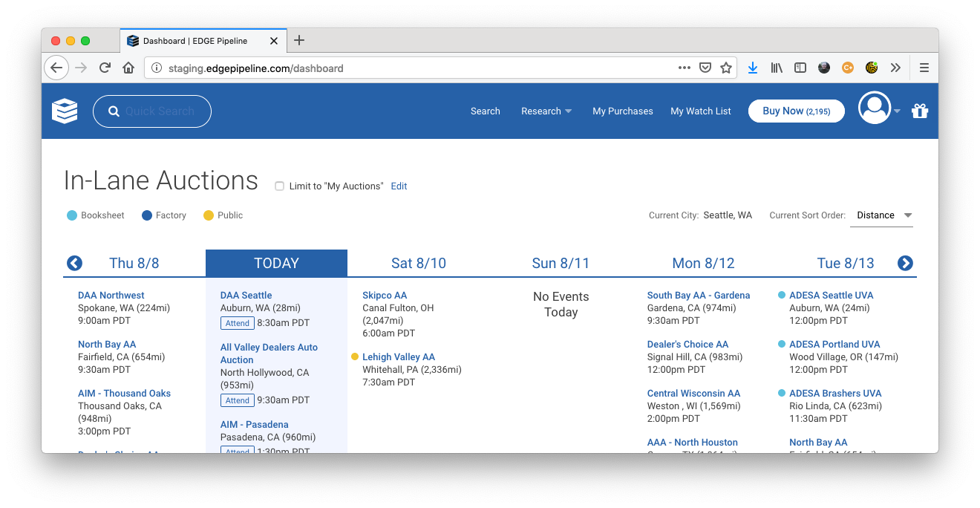Click the EDGE Pipeline logo icon
Screen dimensions: 980x508
click(x=65, y=111)
